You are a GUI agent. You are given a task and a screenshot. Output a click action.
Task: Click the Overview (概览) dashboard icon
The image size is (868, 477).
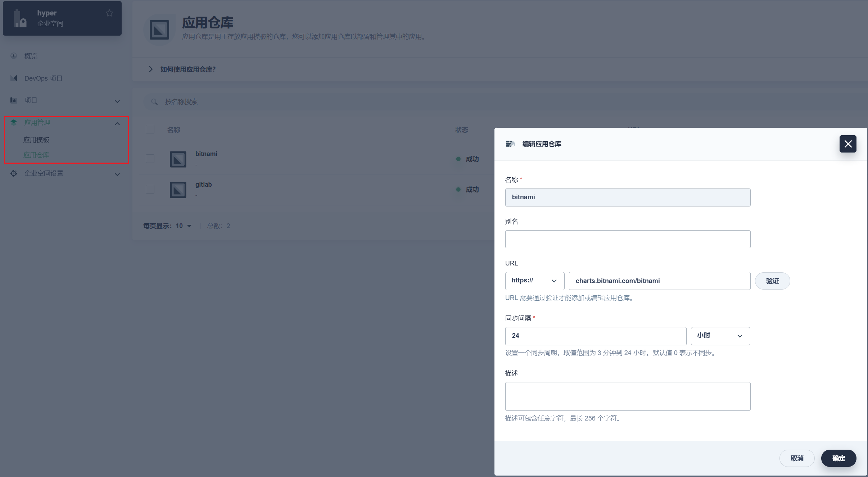click(14, 56)
